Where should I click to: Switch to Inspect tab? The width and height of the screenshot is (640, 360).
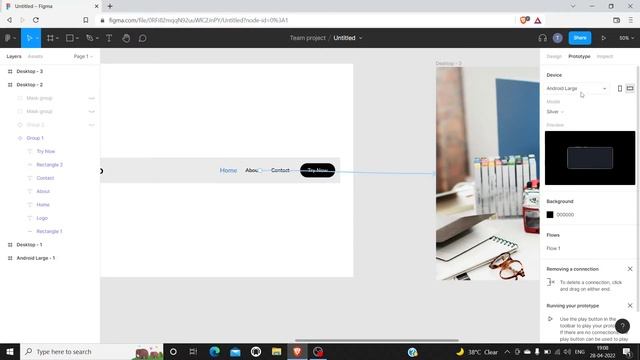click(x=604, y=56)
